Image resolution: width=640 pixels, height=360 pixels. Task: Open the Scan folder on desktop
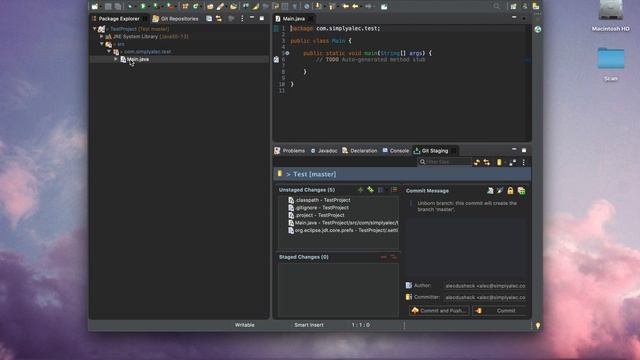pyautogui.click(x=611, y=64)
